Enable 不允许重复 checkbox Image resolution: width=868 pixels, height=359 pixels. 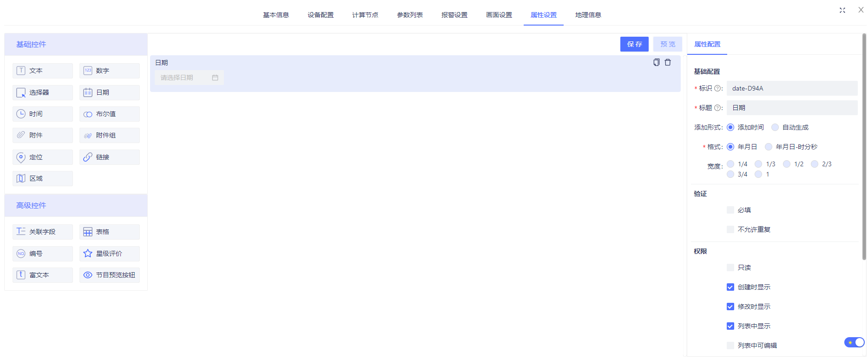click(x=730, y=229)
